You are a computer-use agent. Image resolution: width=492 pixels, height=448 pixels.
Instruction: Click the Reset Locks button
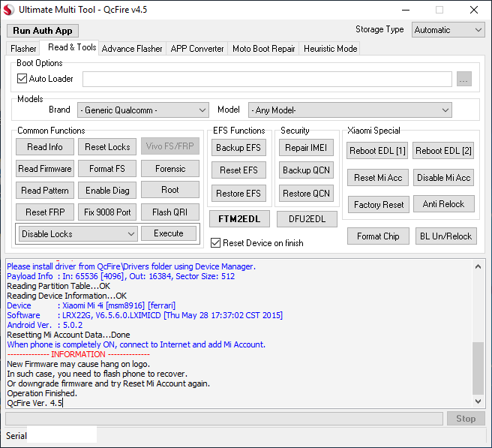coord(107,146)
